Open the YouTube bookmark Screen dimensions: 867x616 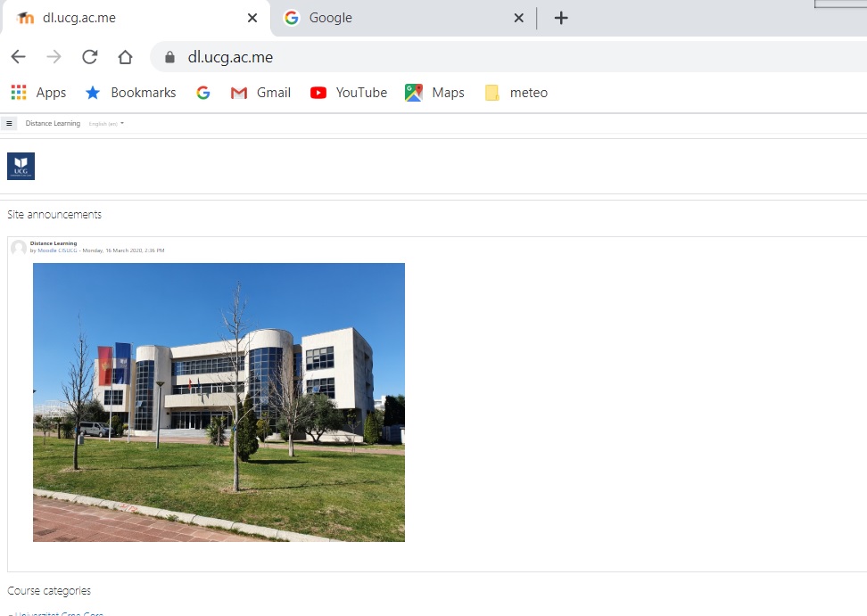click(x=349, y=93)
